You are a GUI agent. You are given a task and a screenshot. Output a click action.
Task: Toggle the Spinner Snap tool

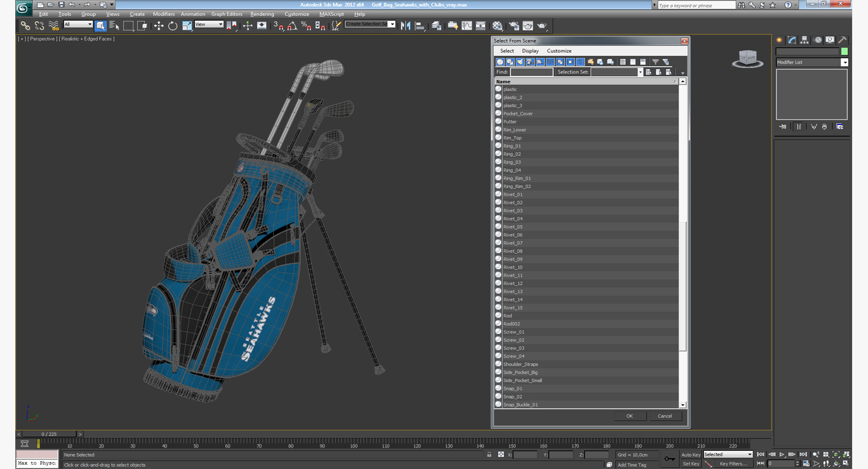coord(320,26)
